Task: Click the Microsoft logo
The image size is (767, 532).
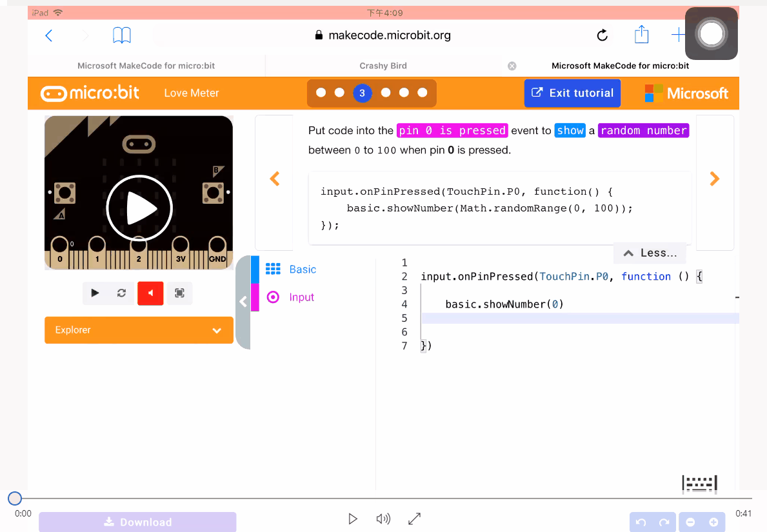Action: pos(687,93)
